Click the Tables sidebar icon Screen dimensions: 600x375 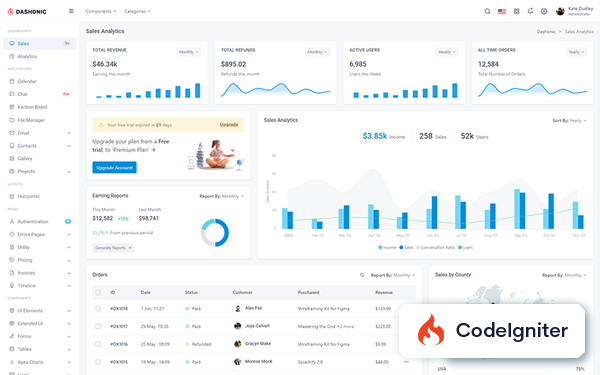(11, 349)
